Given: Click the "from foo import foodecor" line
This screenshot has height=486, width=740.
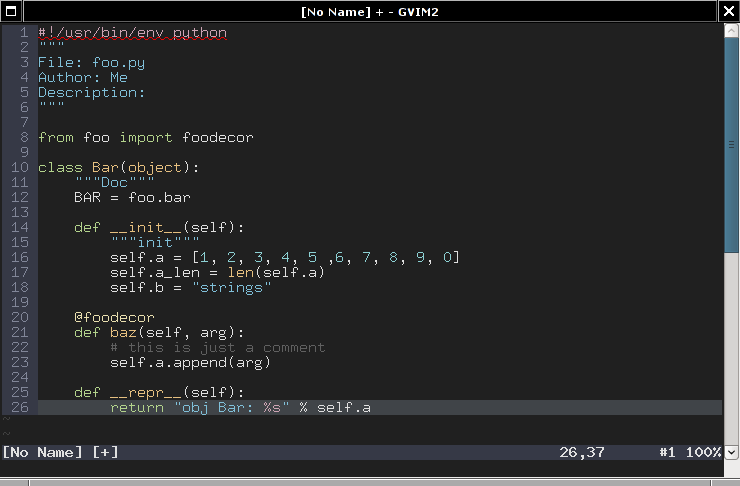Looking at the screenshot, I should click(x=146, y=137).
